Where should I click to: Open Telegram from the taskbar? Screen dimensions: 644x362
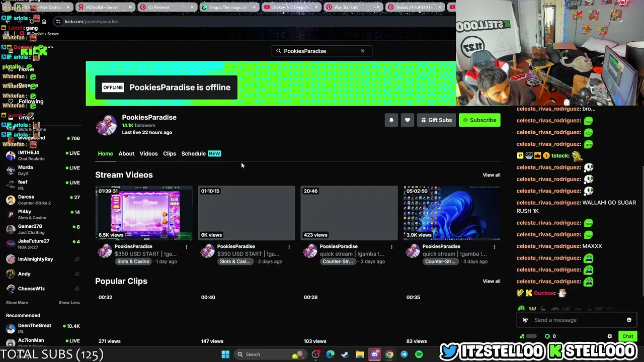coord(404,354)
